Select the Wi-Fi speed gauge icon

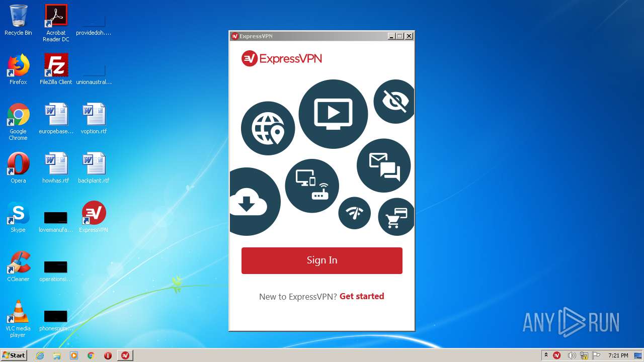355,213
